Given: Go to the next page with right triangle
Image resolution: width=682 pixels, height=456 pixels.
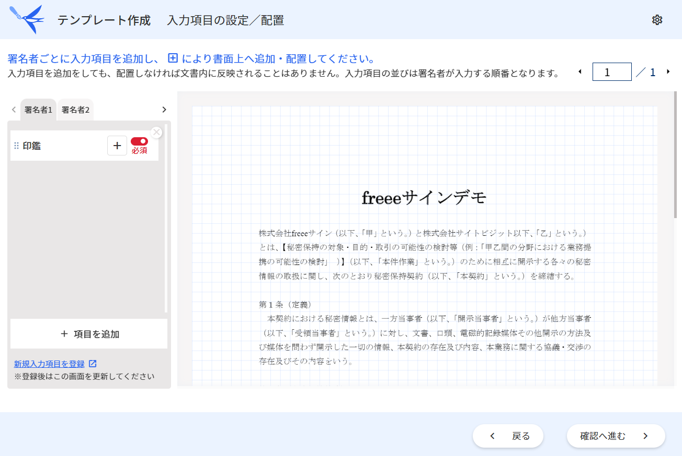Looking at the screenshot, I should point(668,72).
